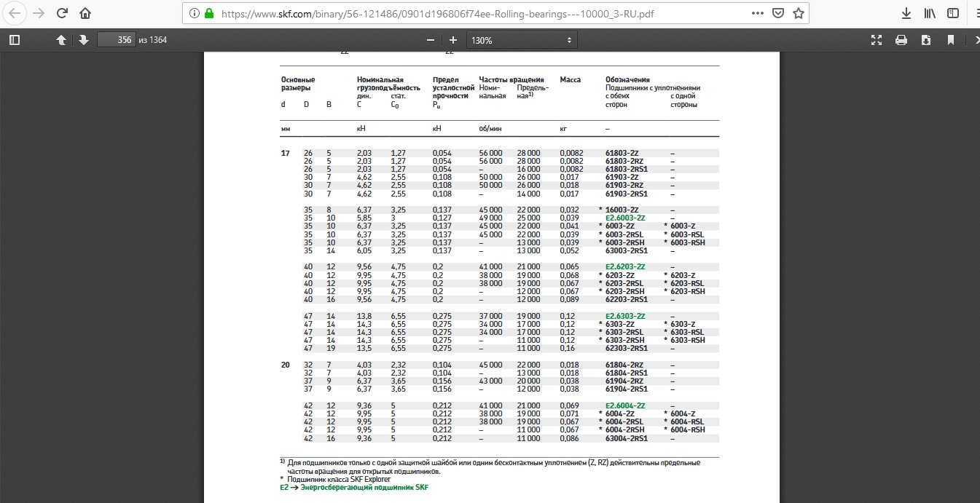
Task: Switch to presentation mode
Action: (877, 40)
